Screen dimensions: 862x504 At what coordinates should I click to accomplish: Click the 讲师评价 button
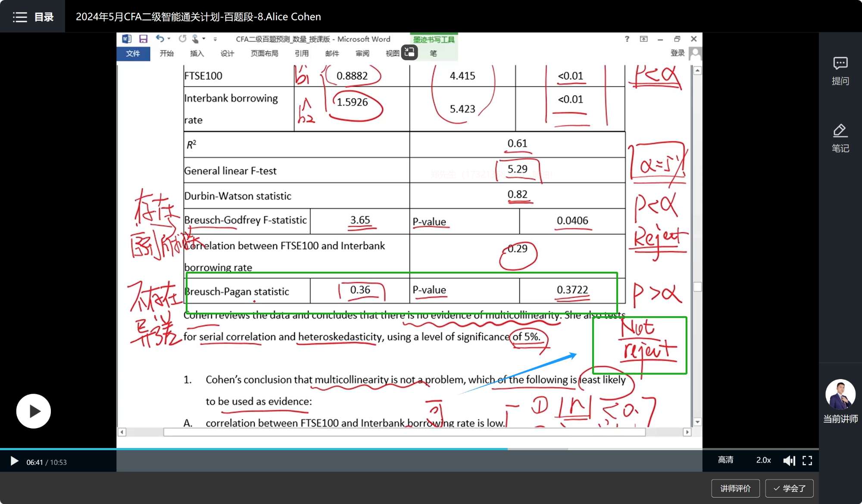tap(735, 488)
